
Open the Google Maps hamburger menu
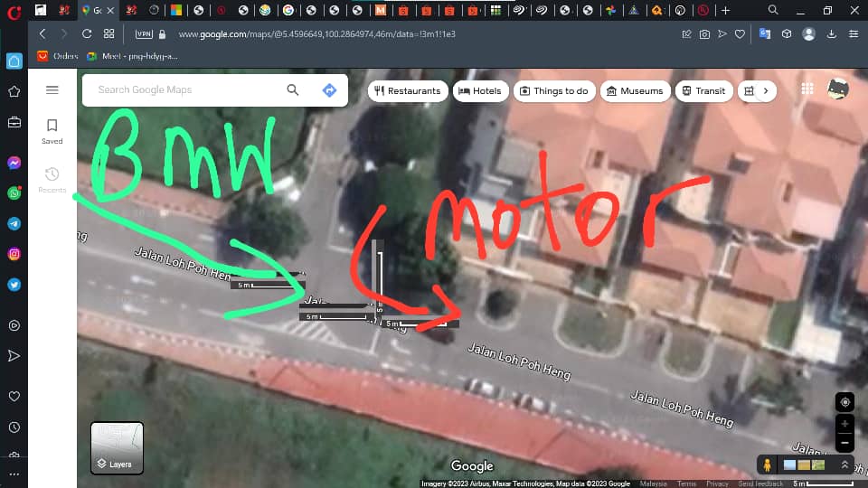52,89
